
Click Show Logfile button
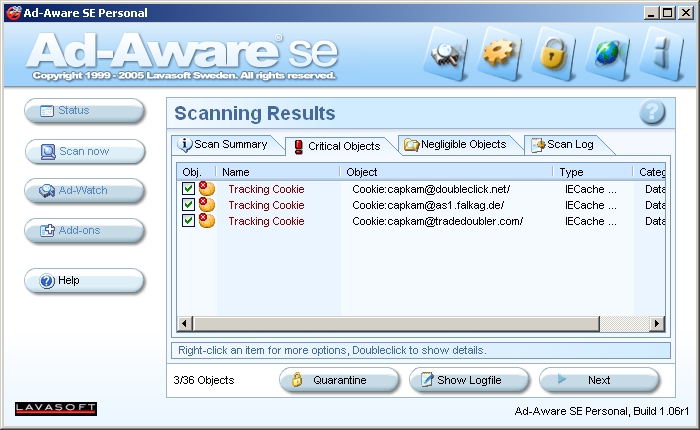pos(469,380)
